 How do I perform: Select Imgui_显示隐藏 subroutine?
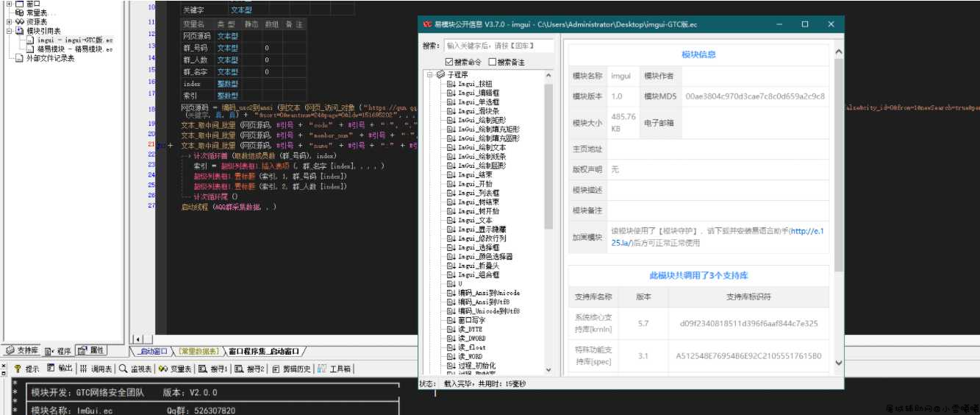tap(482, 230)
